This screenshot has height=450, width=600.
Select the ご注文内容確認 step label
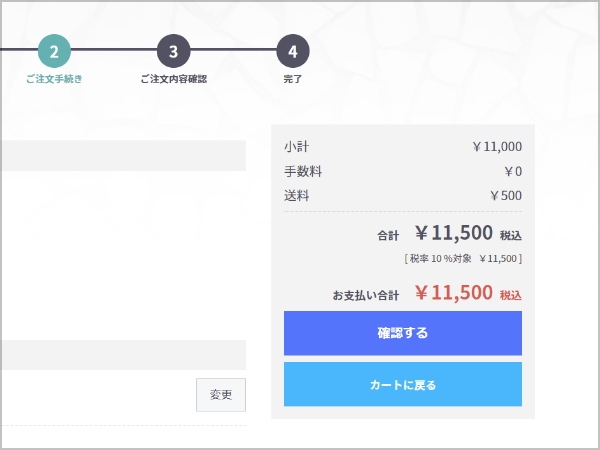click(173, 78)
